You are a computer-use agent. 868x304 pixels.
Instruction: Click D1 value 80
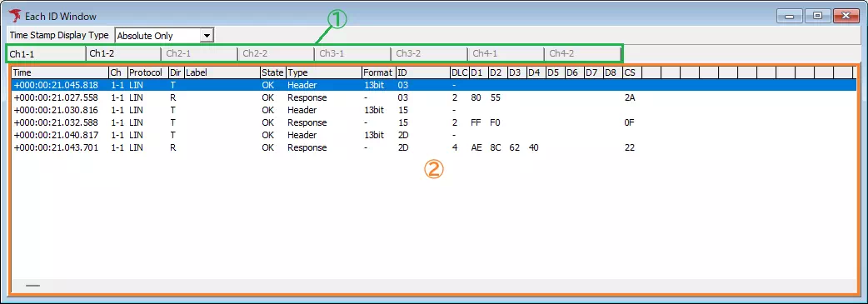coord(476,97)
